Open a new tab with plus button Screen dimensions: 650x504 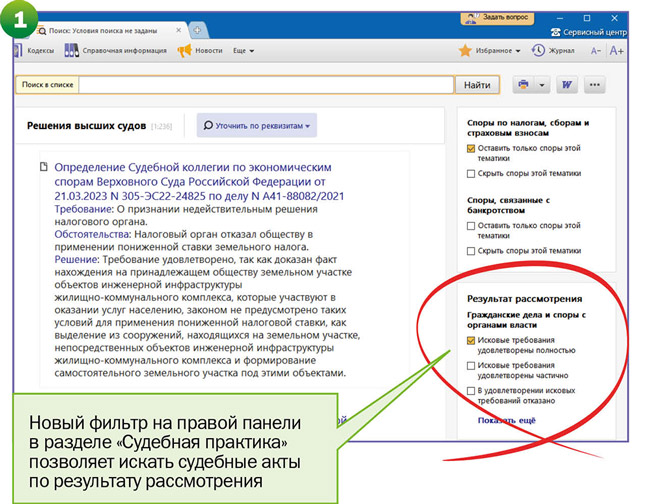[x=197, y=29]
